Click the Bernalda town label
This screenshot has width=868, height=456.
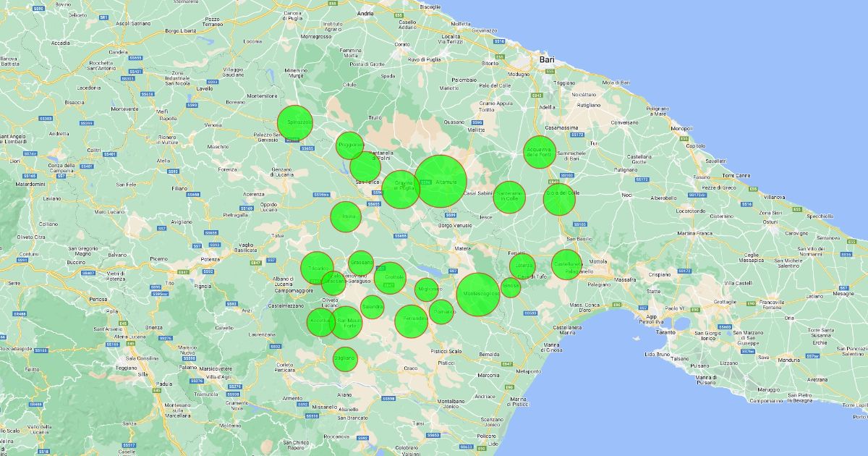[489, 354]
